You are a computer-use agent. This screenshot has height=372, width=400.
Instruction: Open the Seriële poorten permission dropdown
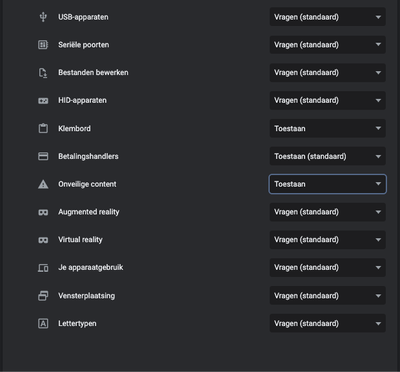pyautogui.click(x=328, y=45)
